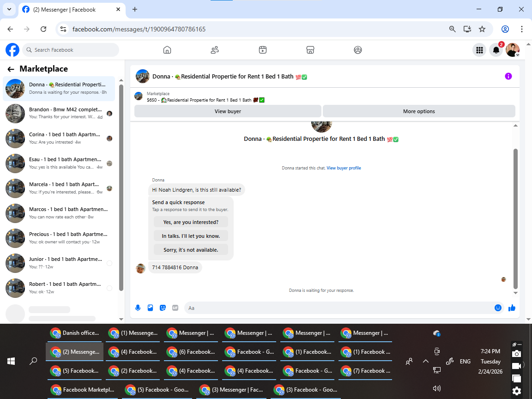Switch to '(7) Facebook ...' taskbar window
Screen dimensions: 532x399
(366, 371)
